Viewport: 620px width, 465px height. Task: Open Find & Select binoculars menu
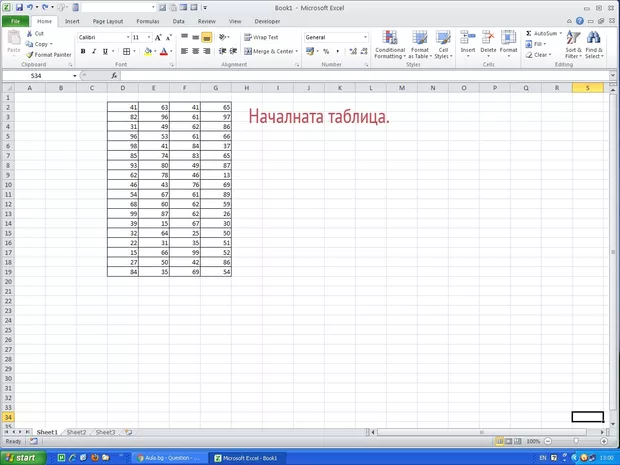coord(594,45)
